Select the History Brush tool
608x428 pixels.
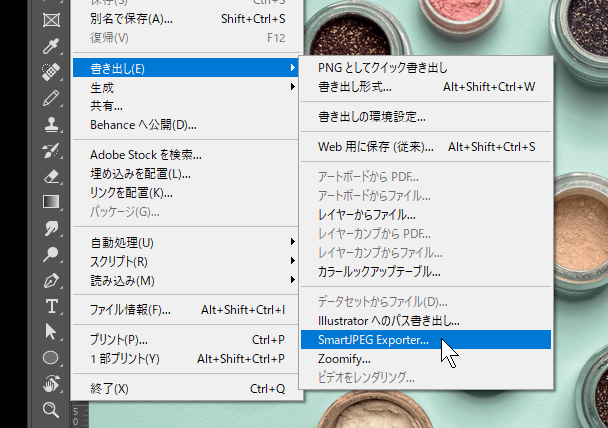(x=51, y=150)
